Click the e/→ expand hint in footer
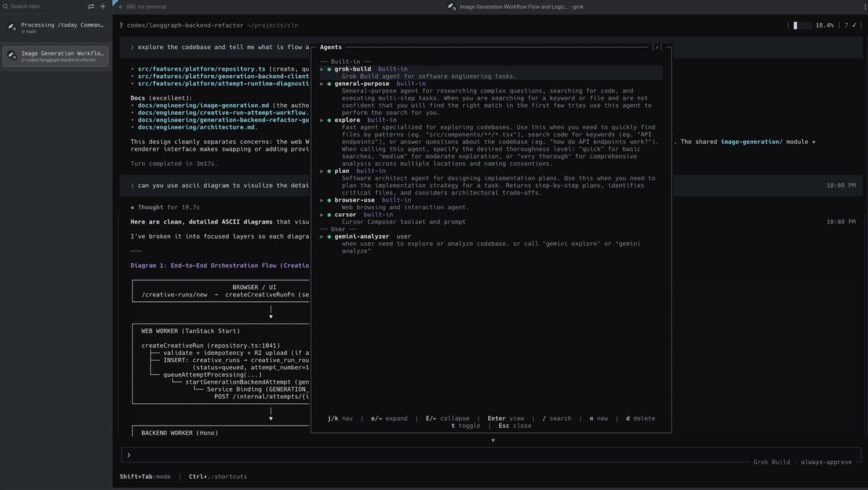Viewport: 868px width, 490px height. 389,418
